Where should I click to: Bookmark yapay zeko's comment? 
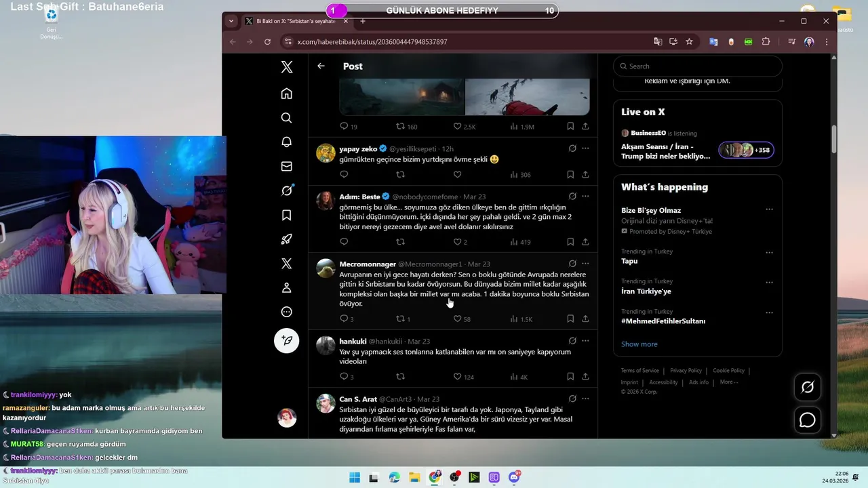pyautogui.click(x=570, y=175)
